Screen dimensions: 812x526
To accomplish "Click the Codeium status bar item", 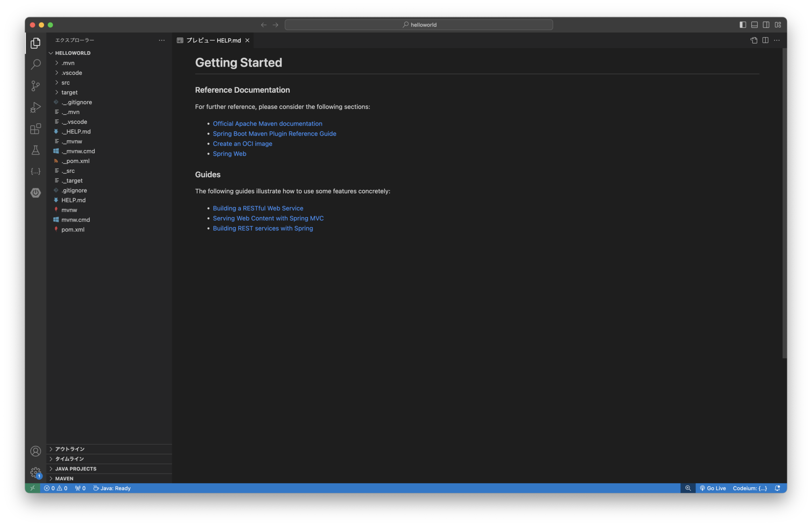I will 751,488.
